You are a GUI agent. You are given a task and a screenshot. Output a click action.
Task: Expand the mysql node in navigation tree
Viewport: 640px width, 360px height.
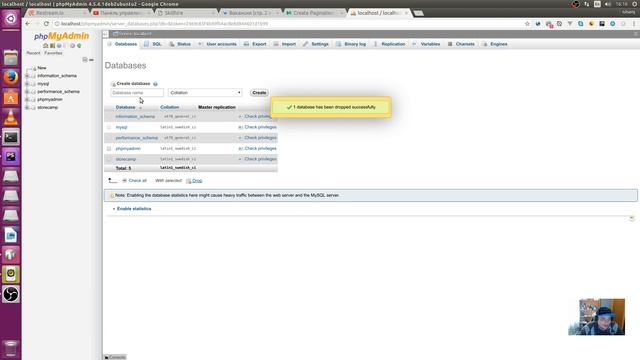pyautogui.click(x=27, y=84)
